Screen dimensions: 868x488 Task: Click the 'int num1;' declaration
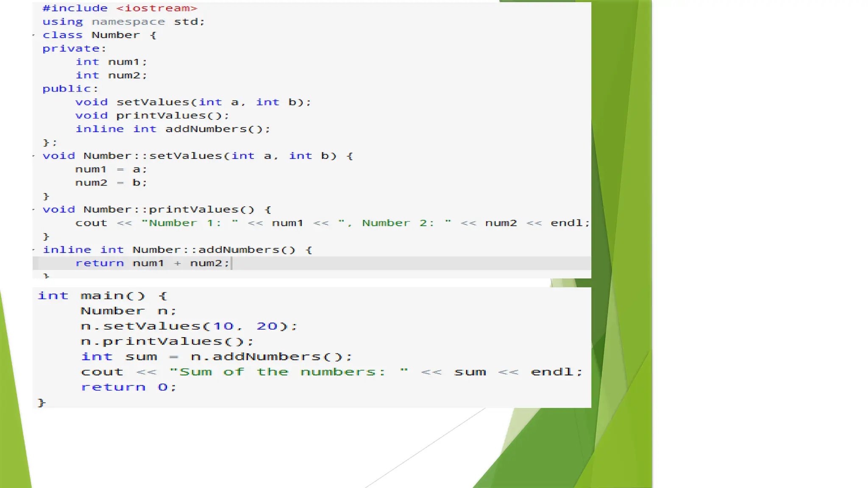(x=111, y=62)
